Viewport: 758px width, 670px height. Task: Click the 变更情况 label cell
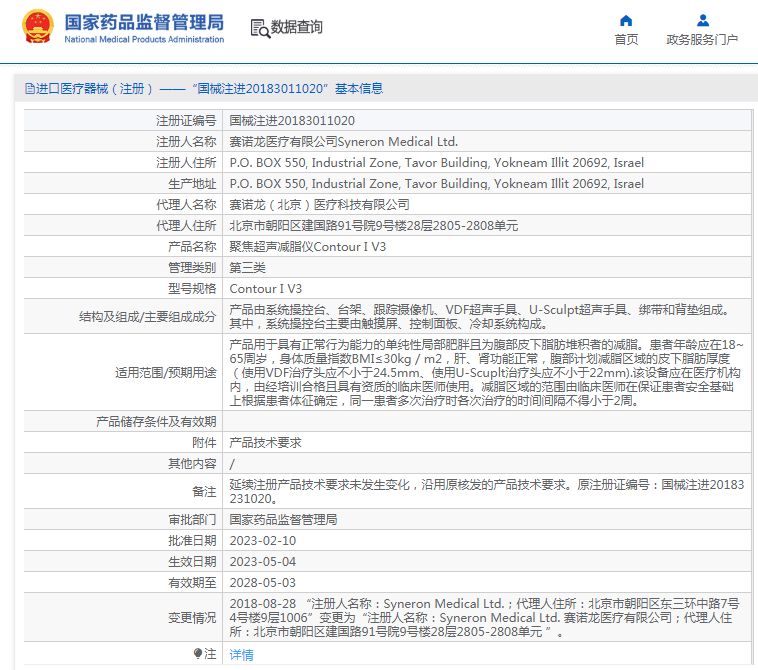click(x=123, y=618)
